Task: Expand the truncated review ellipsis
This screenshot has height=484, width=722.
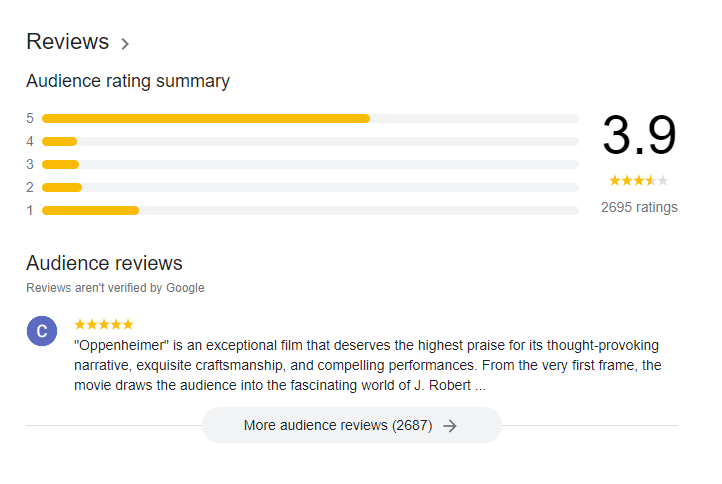Action: coord(480,386)
